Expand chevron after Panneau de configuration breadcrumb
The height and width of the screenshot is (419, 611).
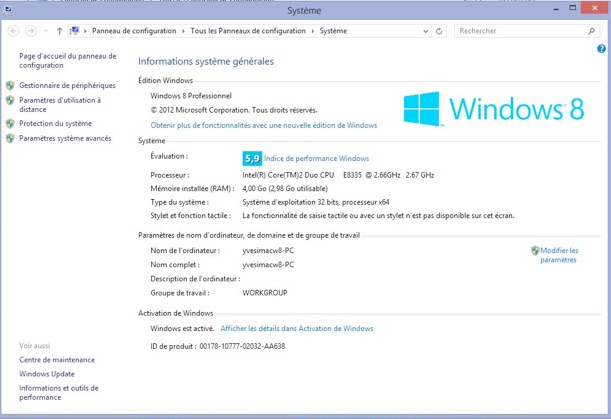coord(183,31)
